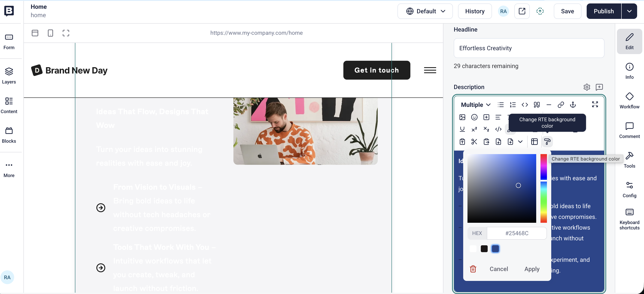Click the insert block plus icon

(486, 117)
